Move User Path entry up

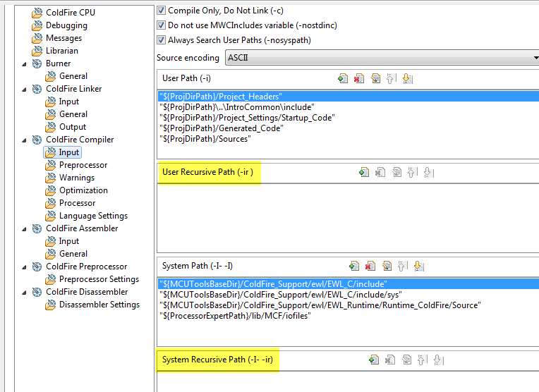(x=391, y=79)
